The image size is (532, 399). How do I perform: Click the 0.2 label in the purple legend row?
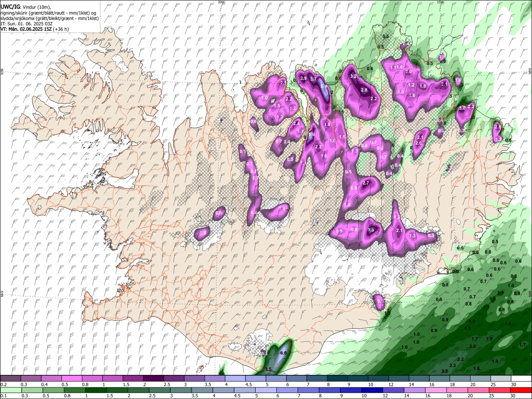point(3,384)
